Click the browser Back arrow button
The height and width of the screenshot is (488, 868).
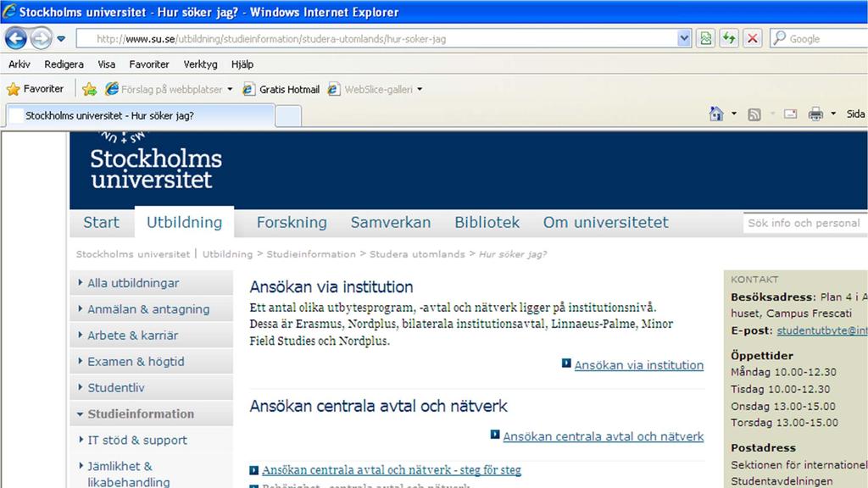point(15,39)
